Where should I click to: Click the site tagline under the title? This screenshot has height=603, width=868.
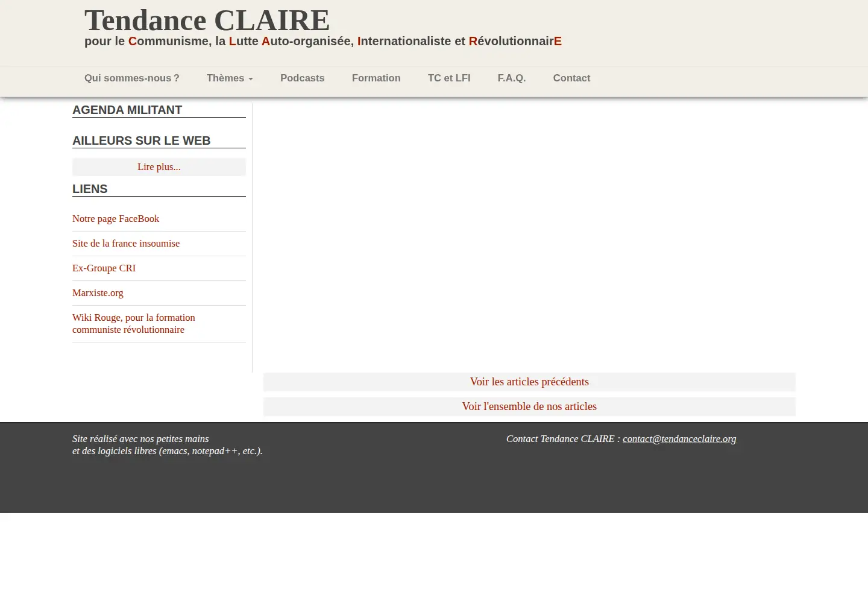[323, 41]
